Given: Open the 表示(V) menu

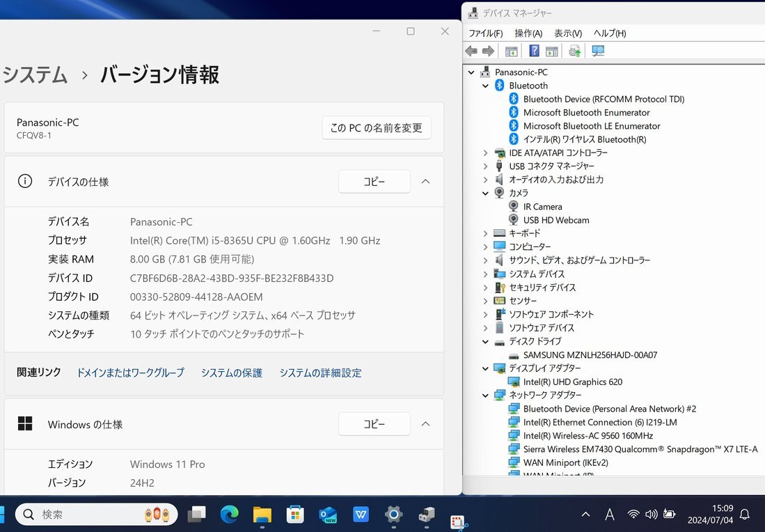Looking at the screenshot, I should (567, 33).
